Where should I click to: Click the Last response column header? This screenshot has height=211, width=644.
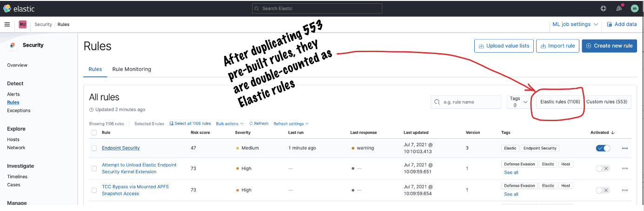(x=364, y=133)
